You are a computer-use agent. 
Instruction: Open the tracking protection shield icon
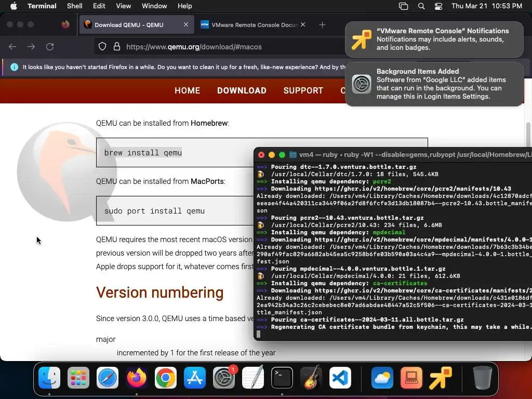(x=102, y=46)
